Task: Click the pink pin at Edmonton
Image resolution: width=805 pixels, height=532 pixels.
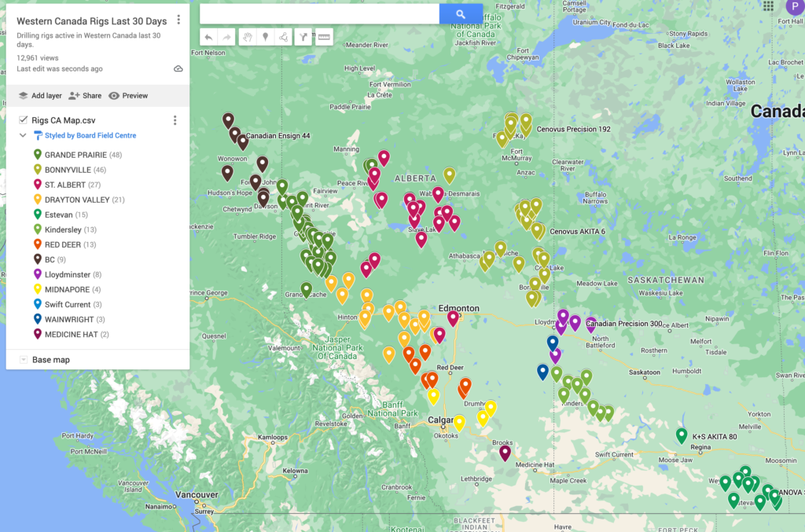Action: 453,318
